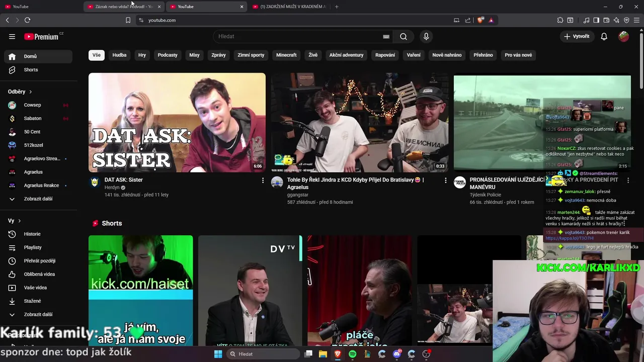The height and width of the screenshot is (362, 644).
Task: Open the on-screen keyboard in search box
Action: click(386, 36)
